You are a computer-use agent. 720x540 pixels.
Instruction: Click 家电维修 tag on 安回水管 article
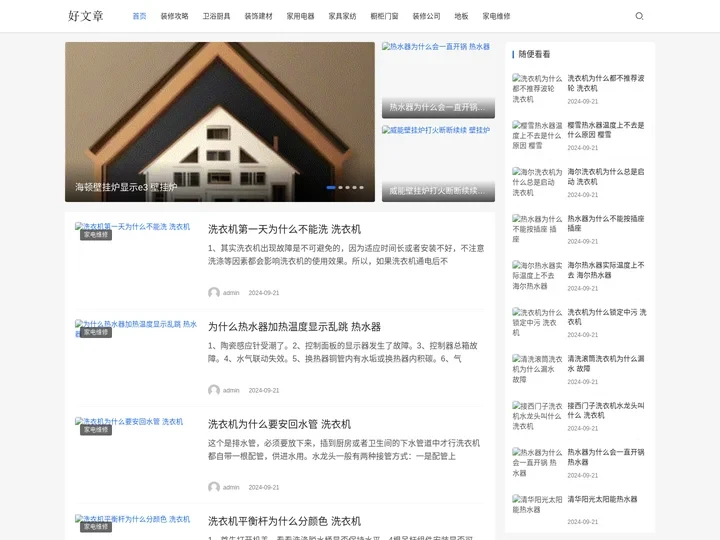point(96,429)
